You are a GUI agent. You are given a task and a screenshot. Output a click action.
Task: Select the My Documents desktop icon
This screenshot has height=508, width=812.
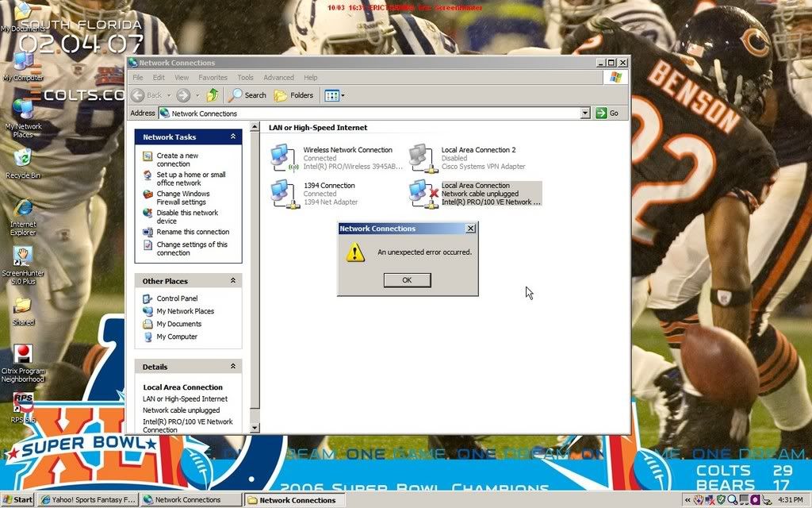[x=23, y=18]
